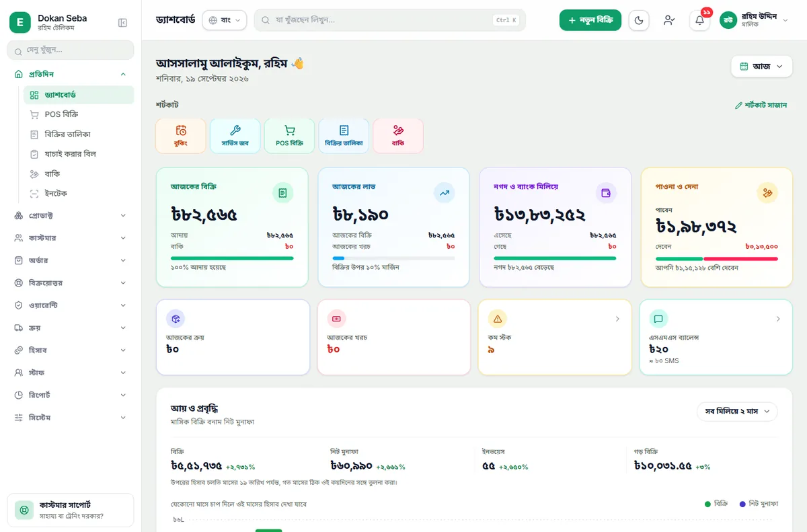Open the বুকিং shortcut tile
Image resolution: width=807 pixels, height=532 pixels.
181,136
